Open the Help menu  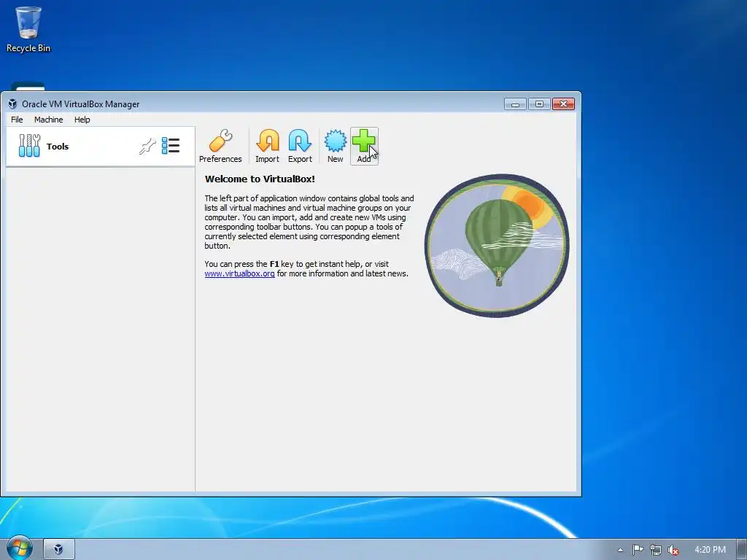click(82, 120)
